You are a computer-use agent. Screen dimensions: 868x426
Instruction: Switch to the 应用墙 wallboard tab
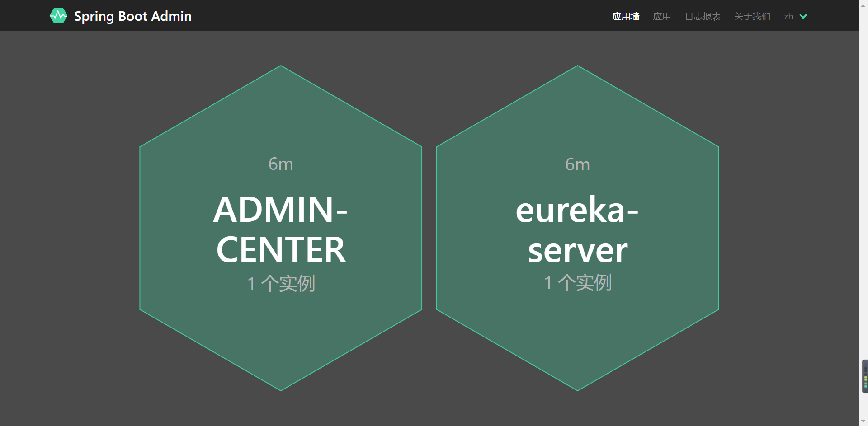[626, 16]
